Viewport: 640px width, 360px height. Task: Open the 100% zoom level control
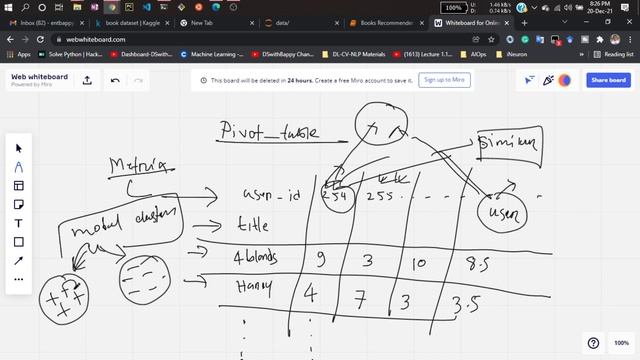tap(622, 343)
